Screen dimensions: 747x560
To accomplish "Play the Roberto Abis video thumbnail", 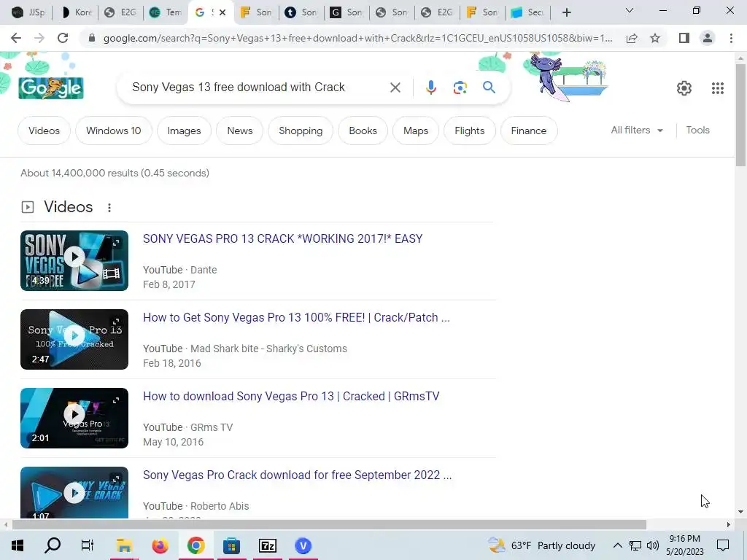I will (74, 492).
